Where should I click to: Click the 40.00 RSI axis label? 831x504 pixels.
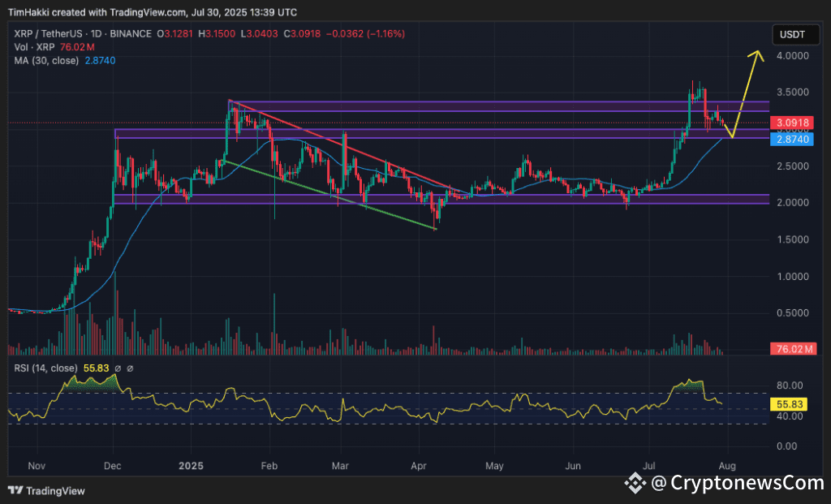tap(789, 416)
